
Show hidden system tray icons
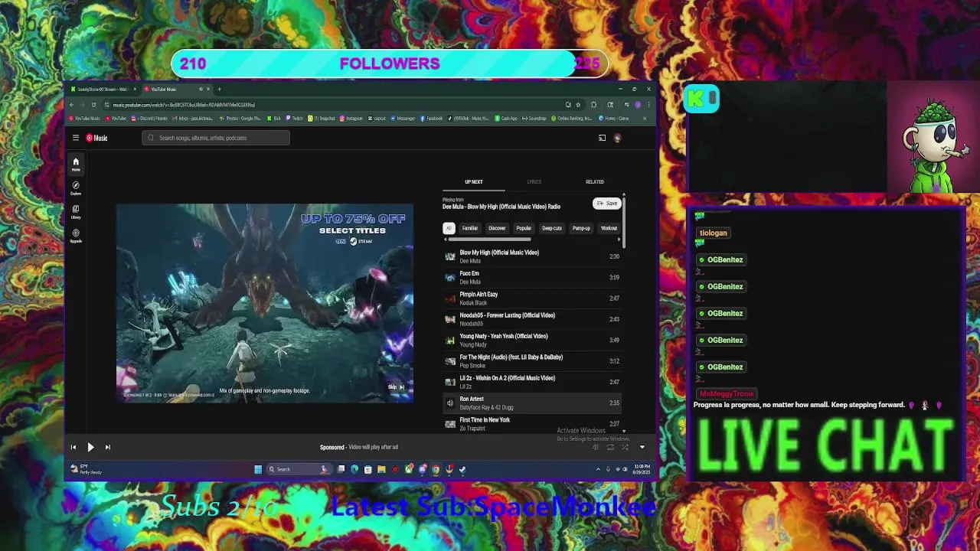pos(599,469)
